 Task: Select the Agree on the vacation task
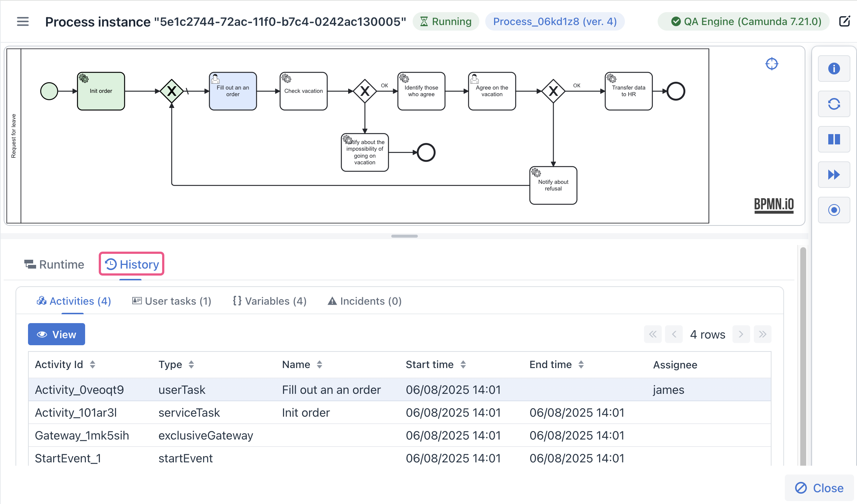point(492,91)
